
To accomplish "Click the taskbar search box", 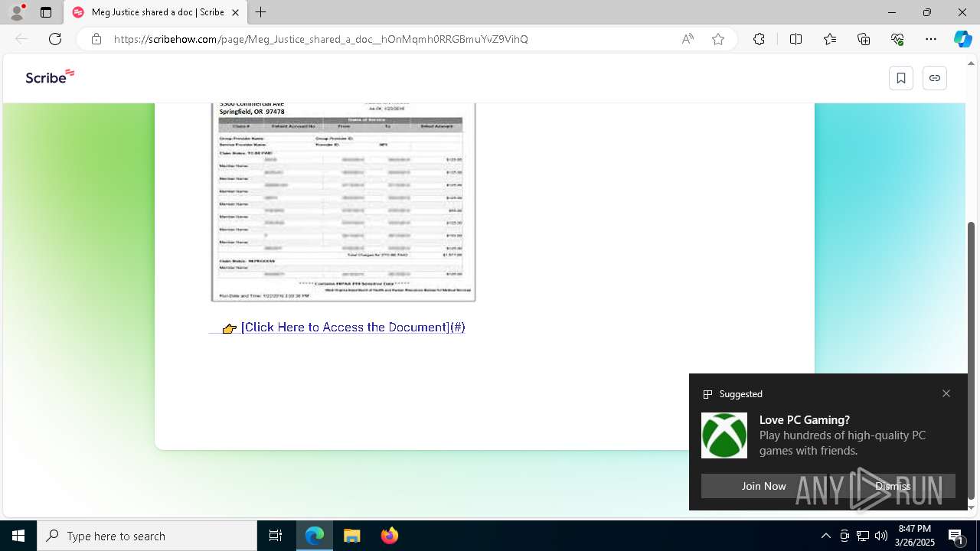I will click(147, 536).
